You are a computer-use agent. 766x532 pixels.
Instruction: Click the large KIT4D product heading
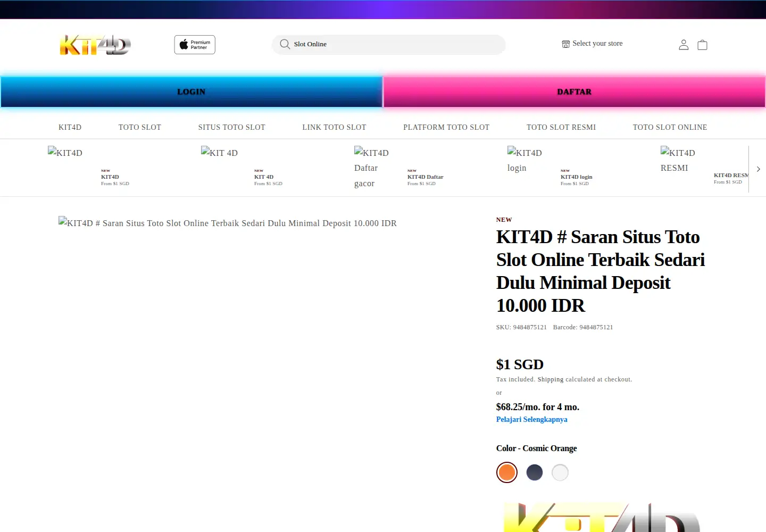(601, 271)
